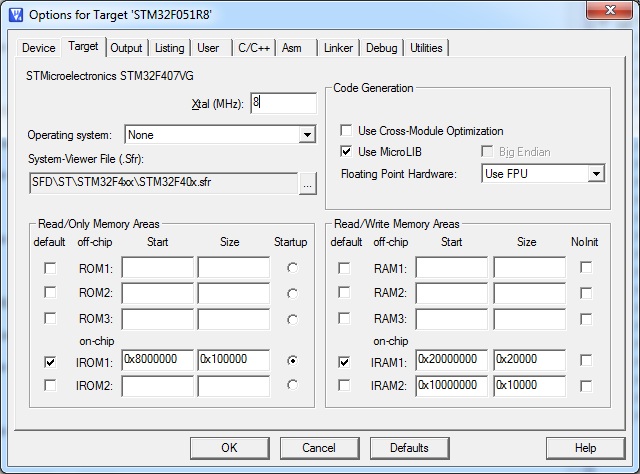Image resolution: width=640 pixels, height=474 pixels.
Task: Open the Operating system dropdown
Action: pyautogui.click(x=220, y=134)
